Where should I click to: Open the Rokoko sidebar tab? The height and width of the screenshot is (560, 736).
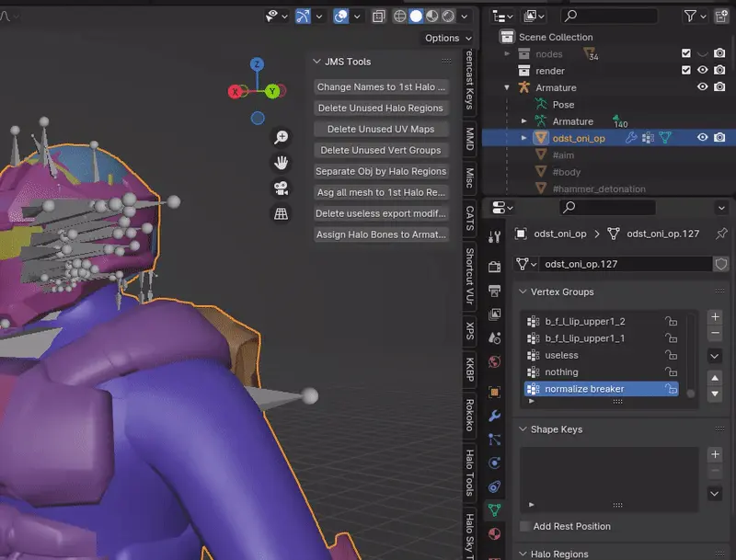[x=470, y=416]
